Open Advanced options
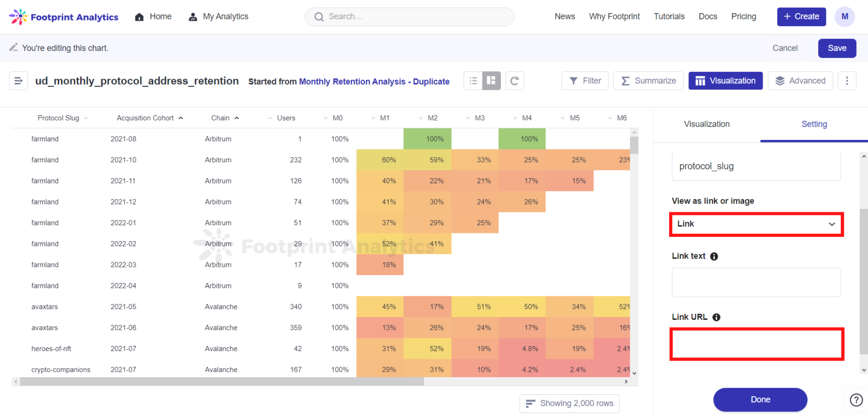 click(x=800, y=81)
